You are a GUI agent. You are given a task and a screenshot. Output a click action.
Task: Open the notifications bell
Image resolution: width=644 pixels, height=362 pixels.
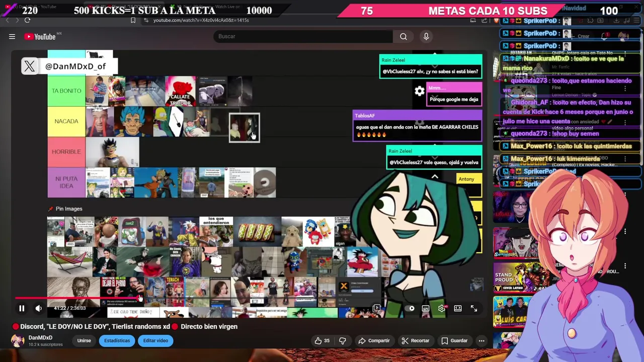click(x=604, y=36)
